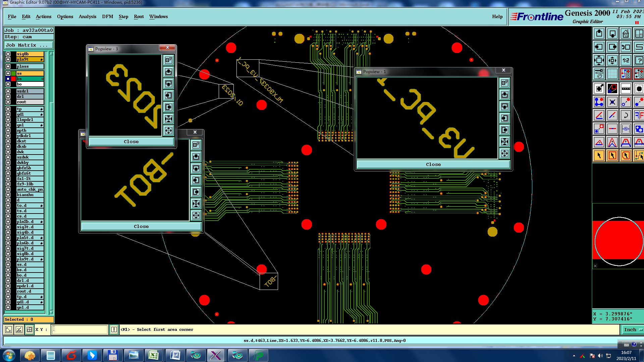644x362 pixels.
Task: Select the rectangle-area arrow selection tool
Action: 612,156
